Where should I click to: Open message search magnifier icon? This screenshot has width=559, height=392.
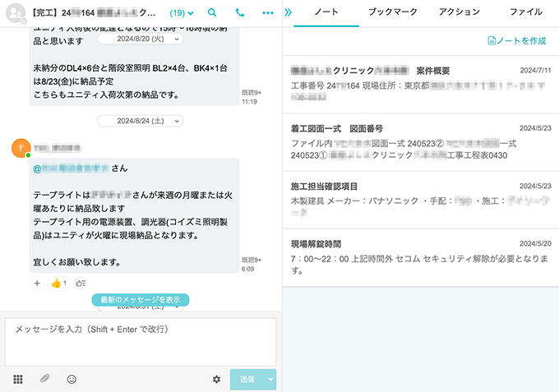coord(212,13)
